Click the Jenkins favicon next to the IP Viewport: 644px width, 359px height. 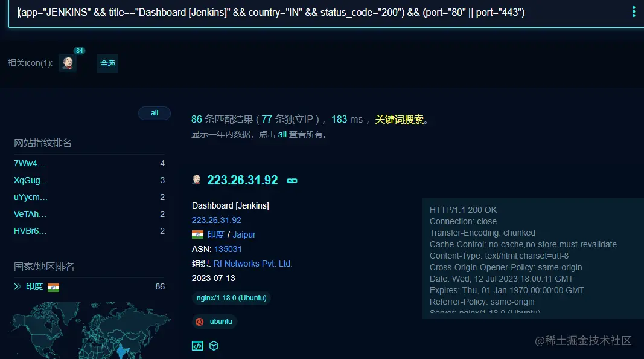(196, 179)
